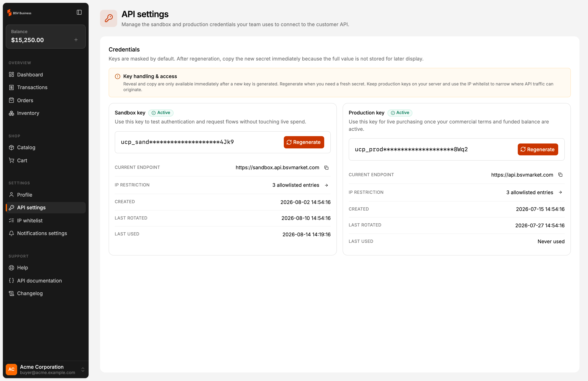Open the Inventory section

[46, 113]
